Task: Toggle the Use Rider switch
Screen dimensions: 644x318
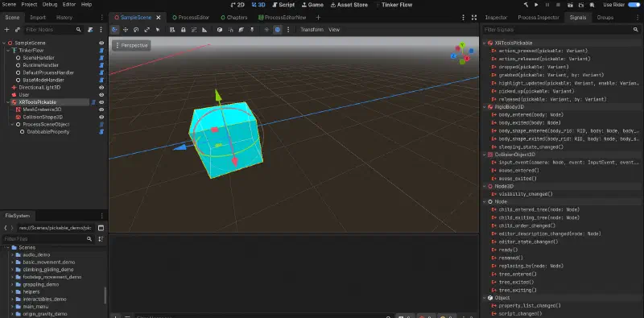Action: tap(634, 5)
